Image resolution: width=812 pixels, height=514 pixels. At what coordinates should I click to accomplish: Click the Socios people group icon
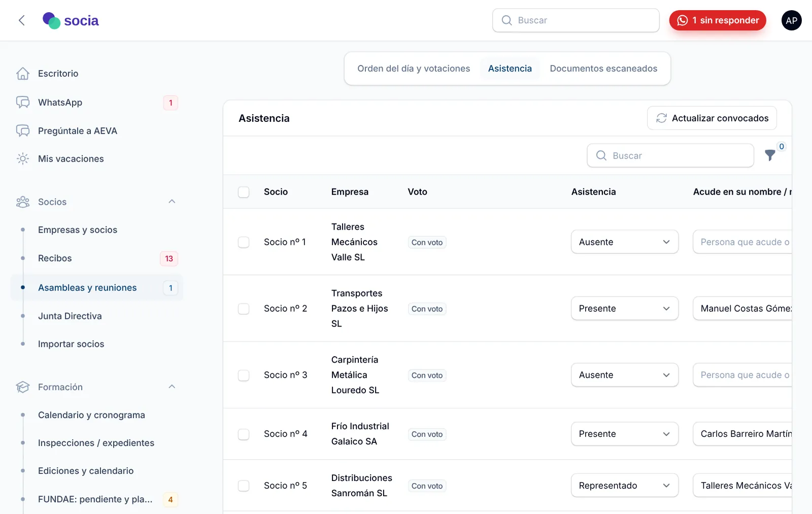pos(23,202)
